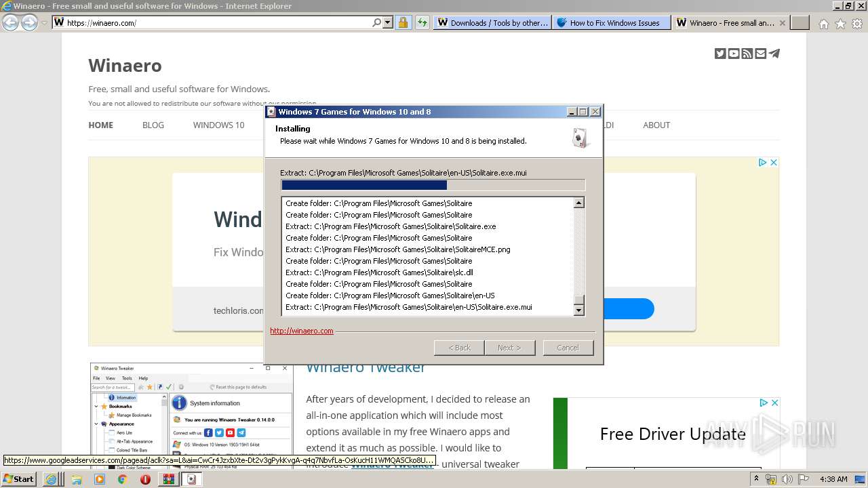
Task: Open the WINDOWS 10 menu item
Action: coord(218,125)
